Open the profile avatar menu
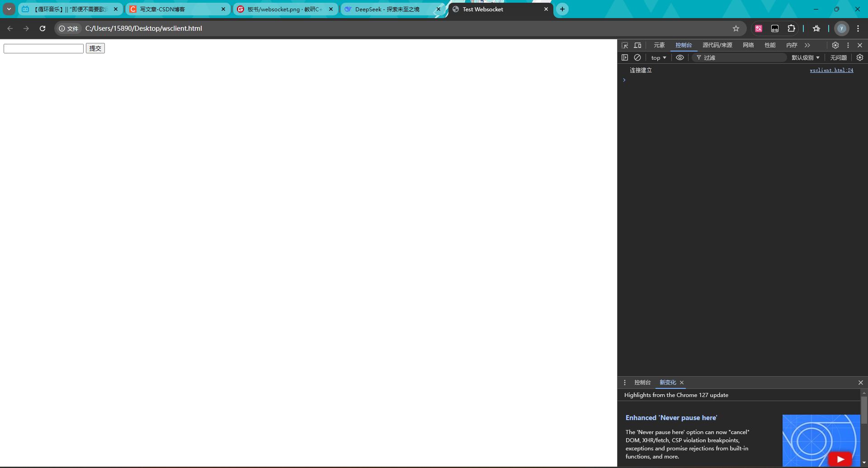 [842, 28]
